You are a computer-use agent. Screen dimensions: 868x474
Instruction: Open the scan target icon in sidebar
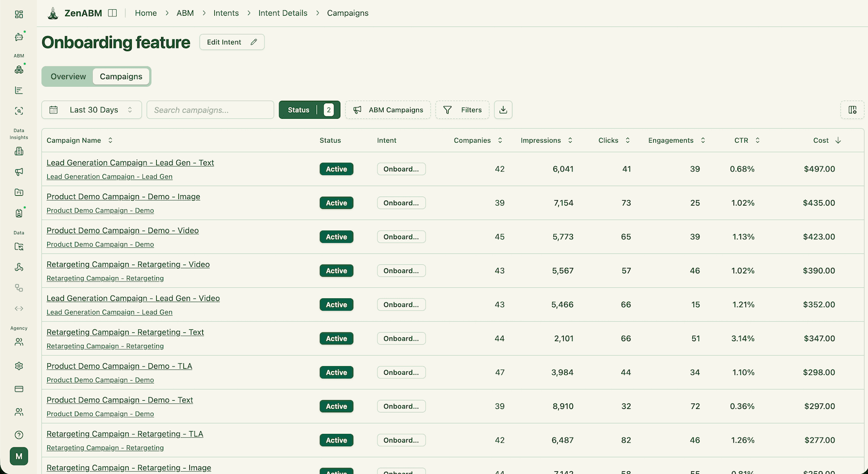(19, 111)
